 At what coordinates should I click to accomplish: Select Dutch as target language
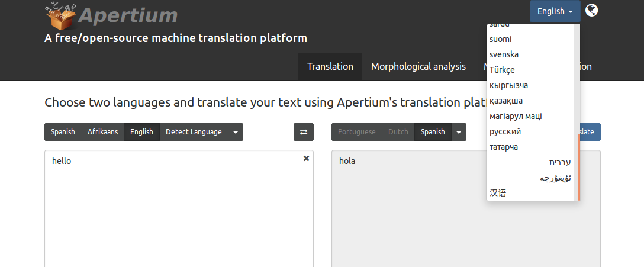398,132
